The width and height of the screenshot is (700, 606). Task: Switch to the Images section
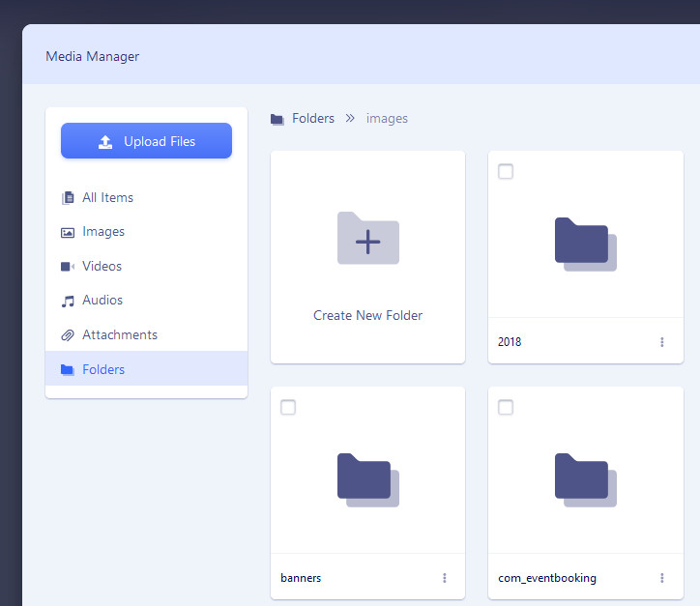(103, 232)
